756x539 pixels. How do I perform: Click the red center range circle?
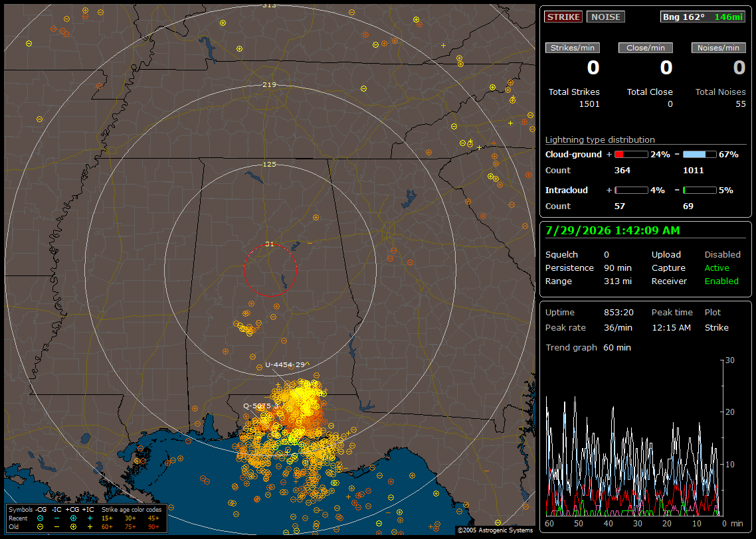coord(270,269)
